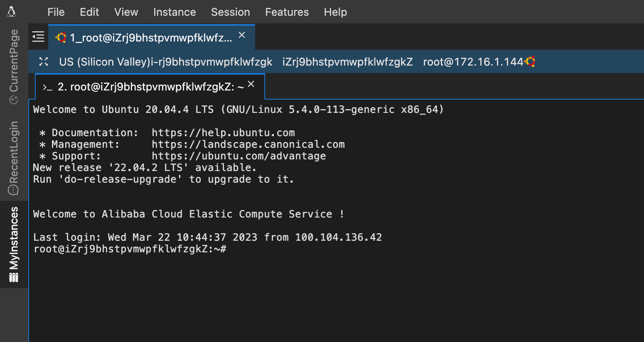
Task: Click the root@172.16.1.144 label
Action: click(x=473, y=62)
